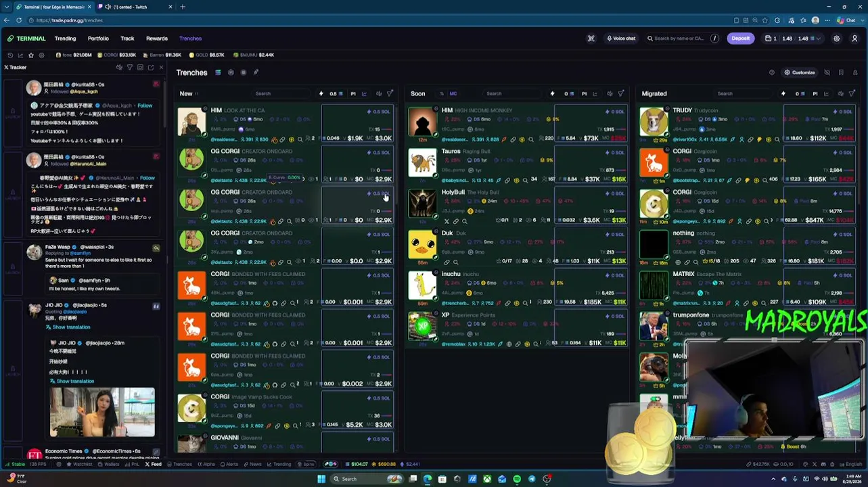Select P1 preset in New column
Viewport: 868px width, 487px height.
pos(352,94)
